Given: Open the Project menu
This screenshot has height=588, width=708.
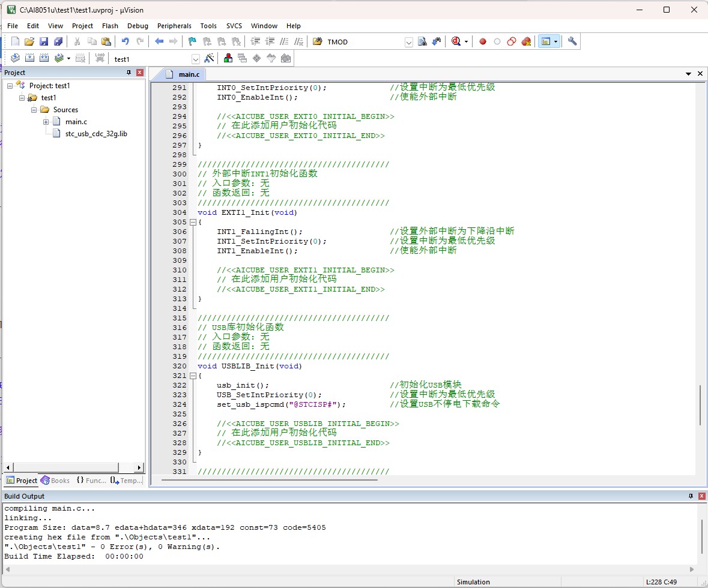Looking at the screenshot, I should click(x=82, y=26).
